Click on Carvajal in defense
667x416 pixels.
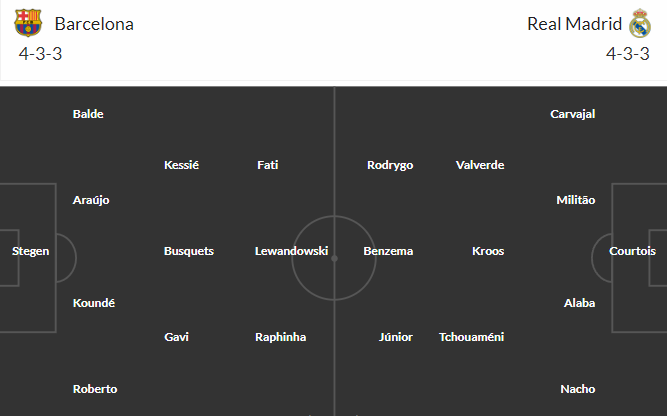[573, 114]
